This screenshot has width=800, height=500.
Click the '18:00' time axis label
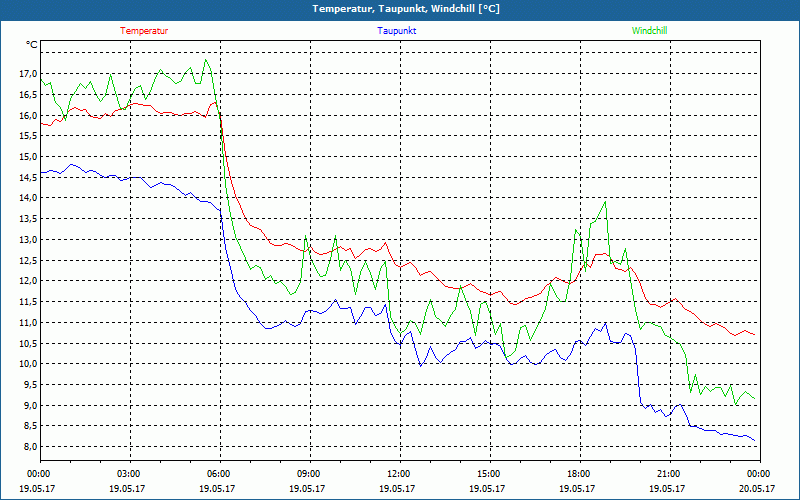[x=580, y=474]
